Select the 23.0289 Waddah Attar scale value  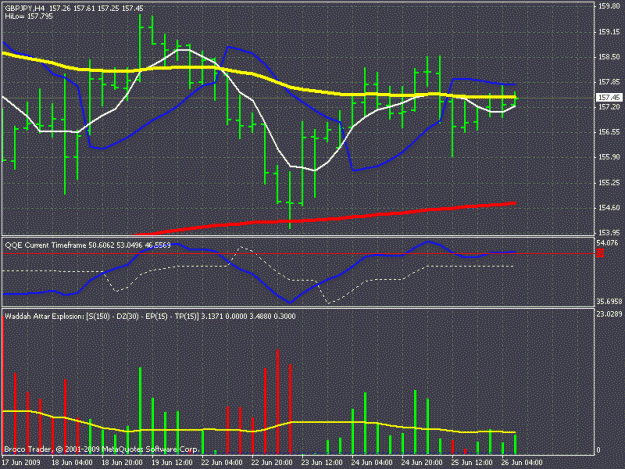[x=609, y=314]
